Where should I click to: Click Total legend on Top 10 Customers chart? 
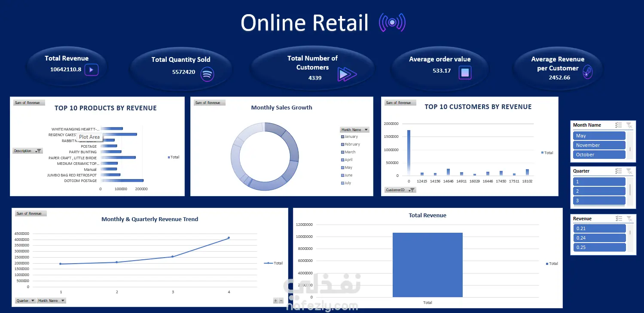pyautogui.click(x=547, y=153)
